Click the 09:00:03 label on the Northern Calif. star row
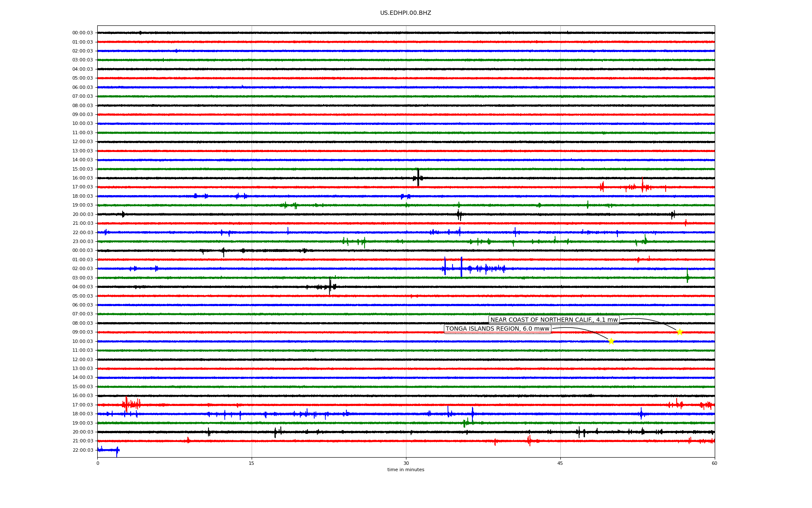Viewport: 812px width, 508px height. [82, 332]
